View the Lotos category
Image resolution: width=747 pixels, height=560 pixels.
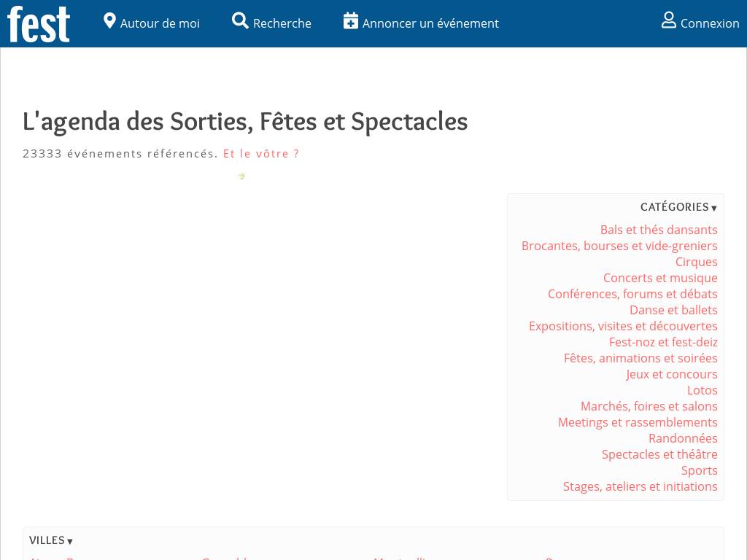(x=702, y=390)
